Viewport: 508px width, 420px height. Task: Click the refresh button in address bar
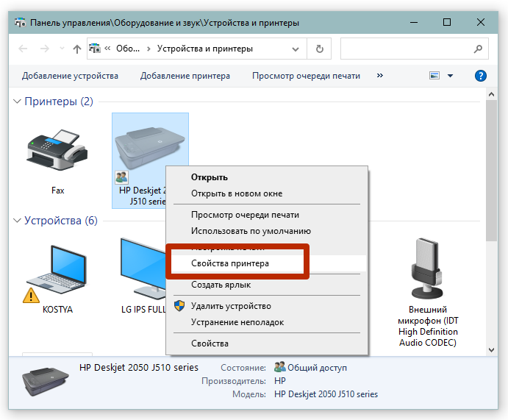(x=320, y=49)
